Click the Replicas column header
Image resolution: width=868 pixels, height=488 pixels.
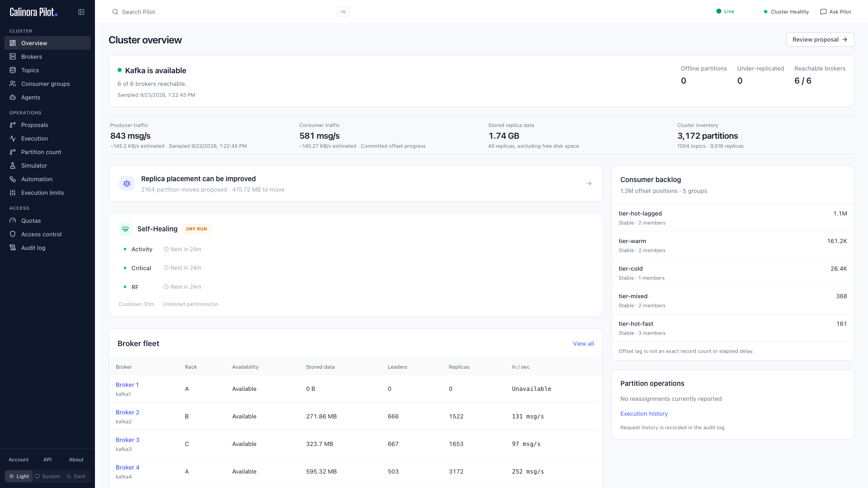click(x=459, y=367)
